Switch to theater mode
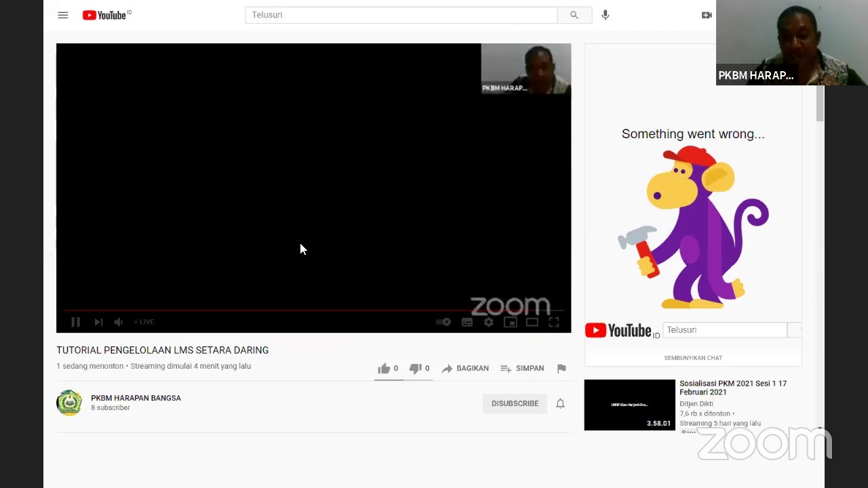The image size is (868, 488). pos(532,322)
